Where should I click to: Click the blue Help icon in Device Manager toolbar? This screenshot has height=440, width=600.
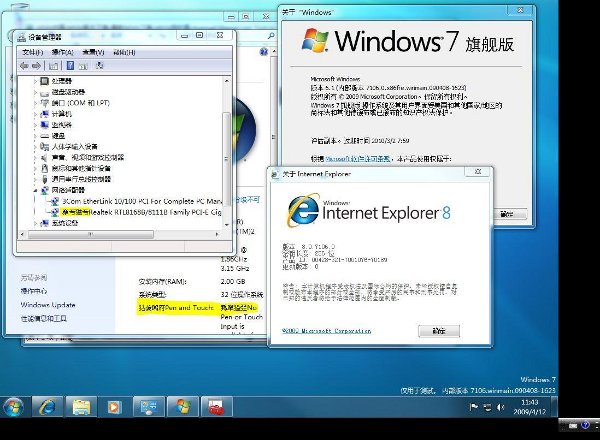pyautogui.click(x=70, y=66)
